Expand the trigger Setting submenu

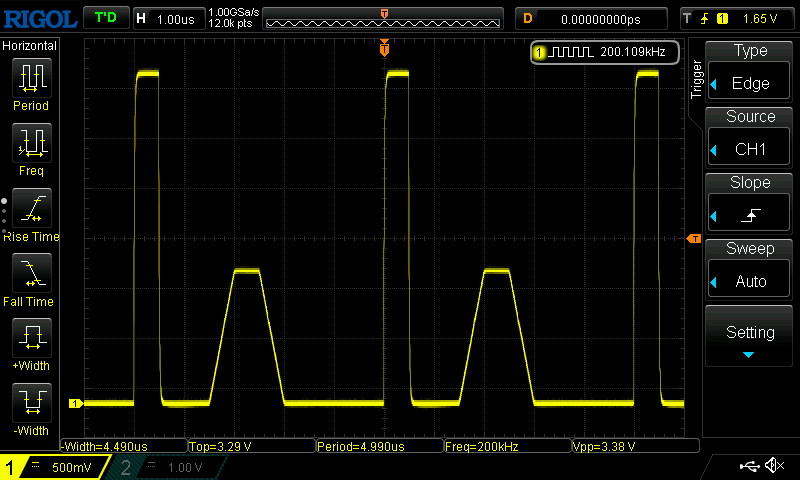(x=749, y=336)
